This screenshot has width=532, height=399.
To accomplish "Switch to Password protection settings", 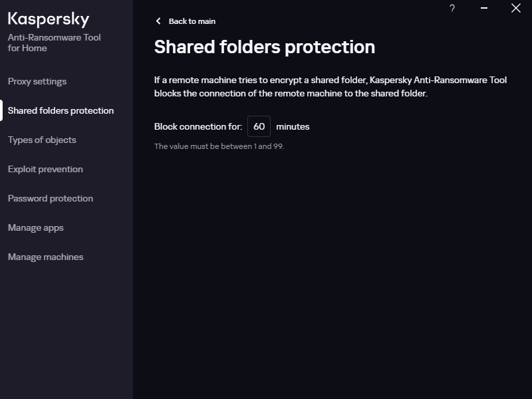I will click(51, 198).
